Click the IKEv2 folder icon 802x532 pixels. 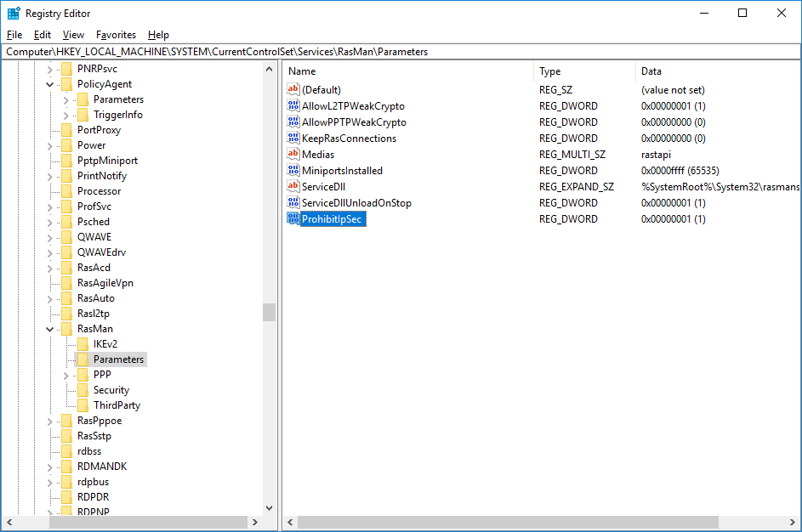(x=82, y=344)
